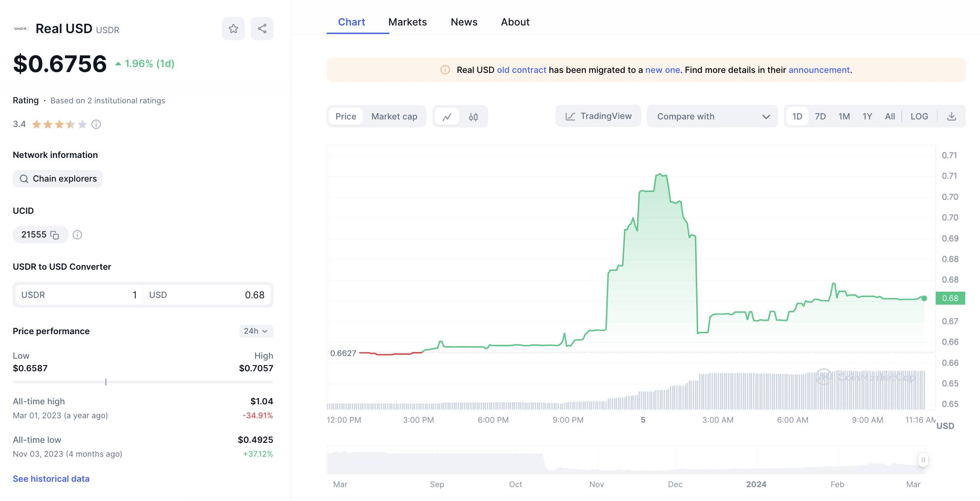Expand Compare with dropdown
Screen dimensions: 980x501
712,116
